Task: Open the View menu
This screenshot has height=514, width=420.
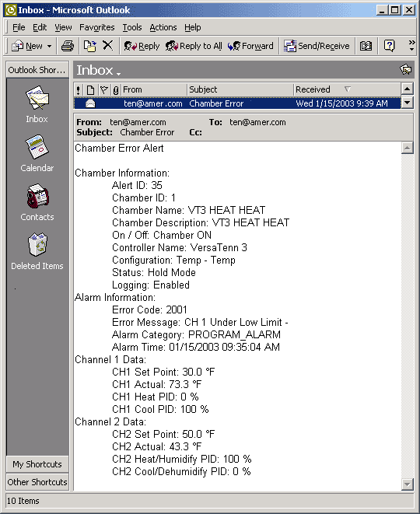Action: [63, 27]
